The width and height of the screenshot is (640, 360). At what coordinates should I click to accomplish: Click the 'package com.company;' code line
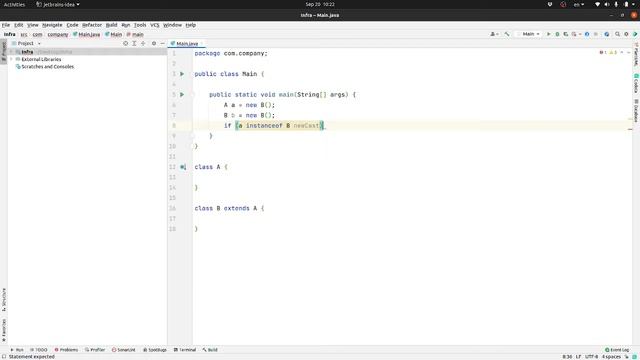point(231,53)
